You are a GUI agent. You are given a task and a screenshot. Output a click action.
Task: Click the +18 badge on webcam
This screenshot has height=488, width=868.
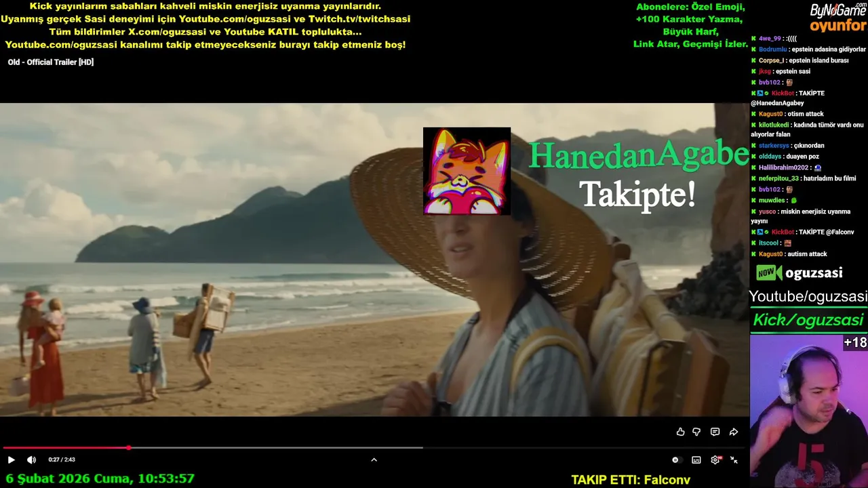point(855,343)
